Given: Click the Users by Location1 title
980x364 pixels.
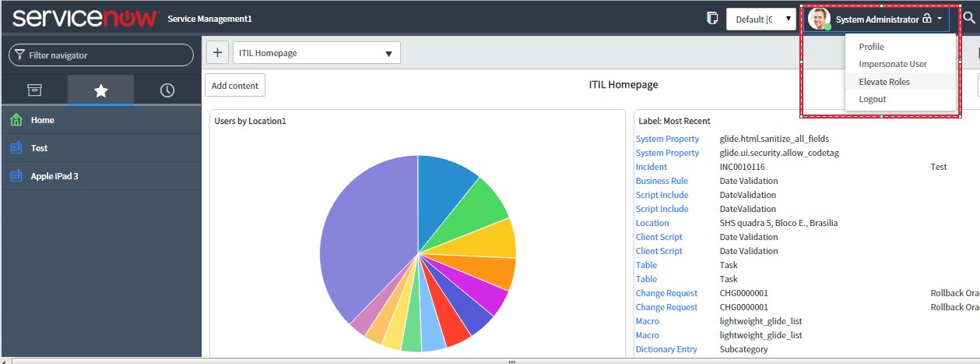Looking at the screenshot, I should coord(251,121).
